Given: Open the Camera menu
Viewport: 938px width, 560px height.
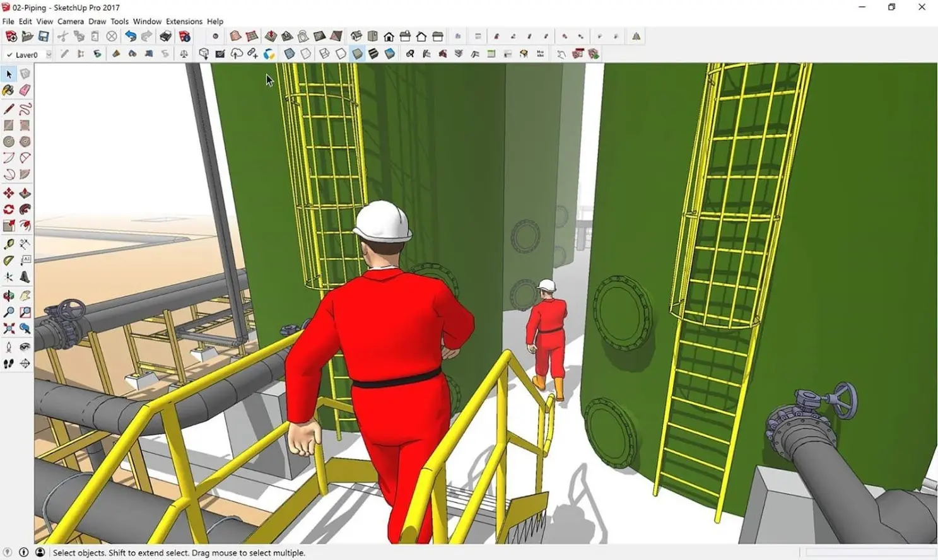Looking at the screenshot, I should point(70,21).
